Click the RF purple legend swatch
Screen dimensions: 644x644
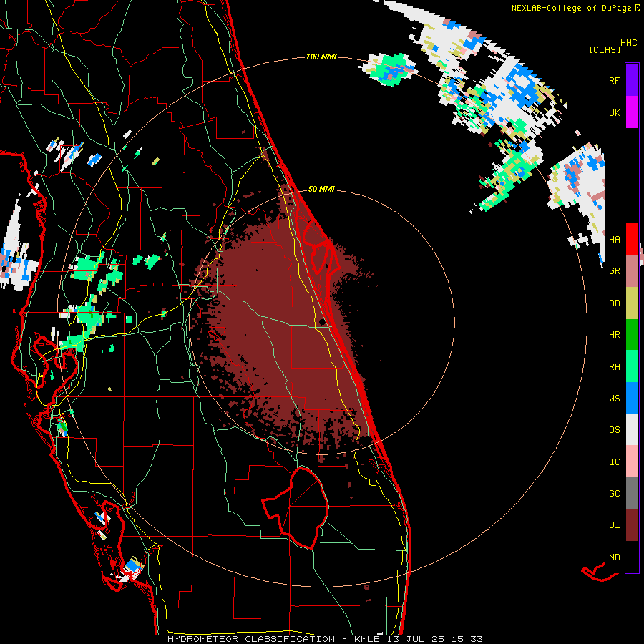point(632,80)
